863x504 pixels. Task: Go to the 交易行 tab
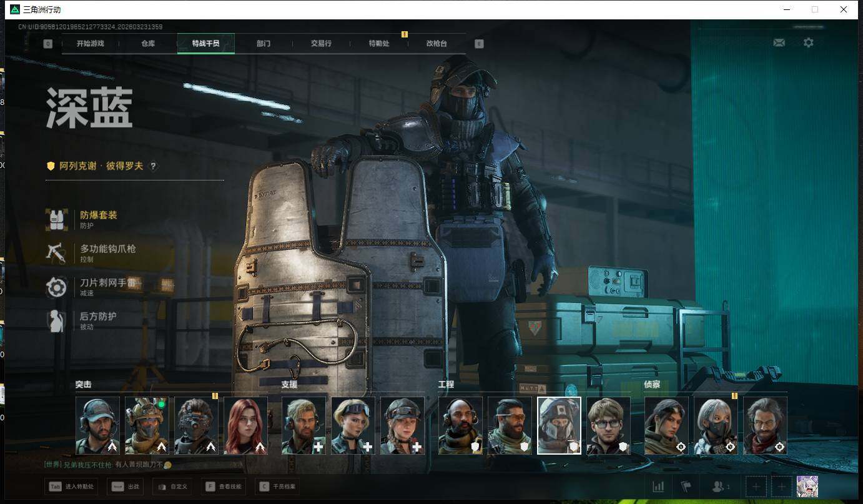(x=321, y=44)
